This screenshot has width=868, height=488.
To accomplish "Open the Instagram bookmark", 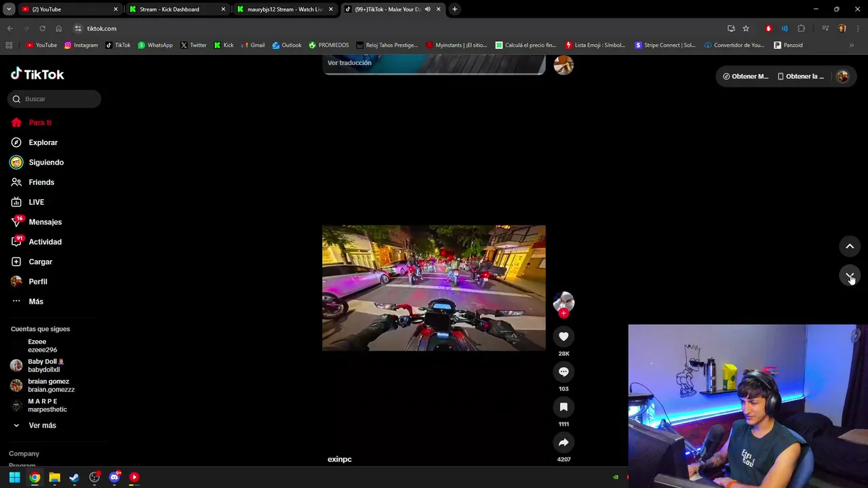I will (81, 45).
